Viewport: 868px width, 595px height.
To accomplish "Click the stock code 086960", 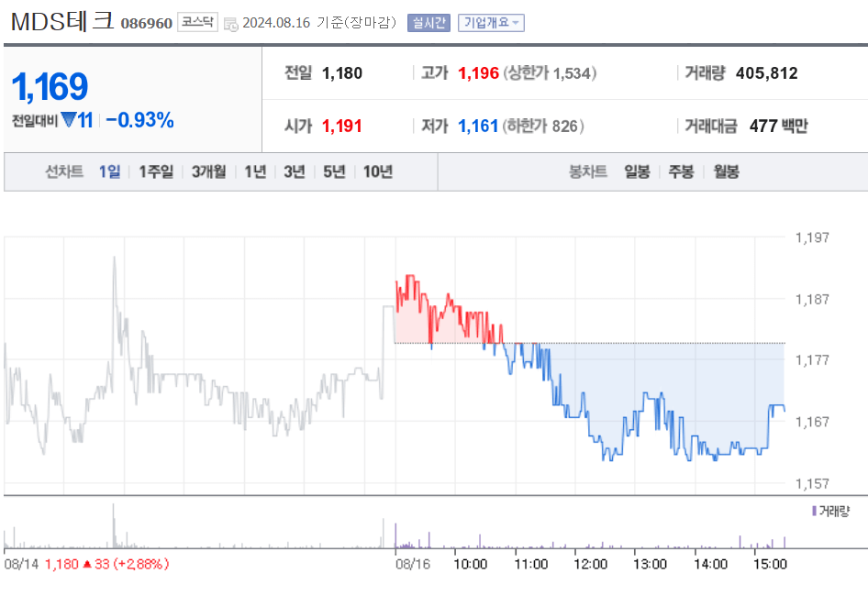I will [x=147, y=23].
